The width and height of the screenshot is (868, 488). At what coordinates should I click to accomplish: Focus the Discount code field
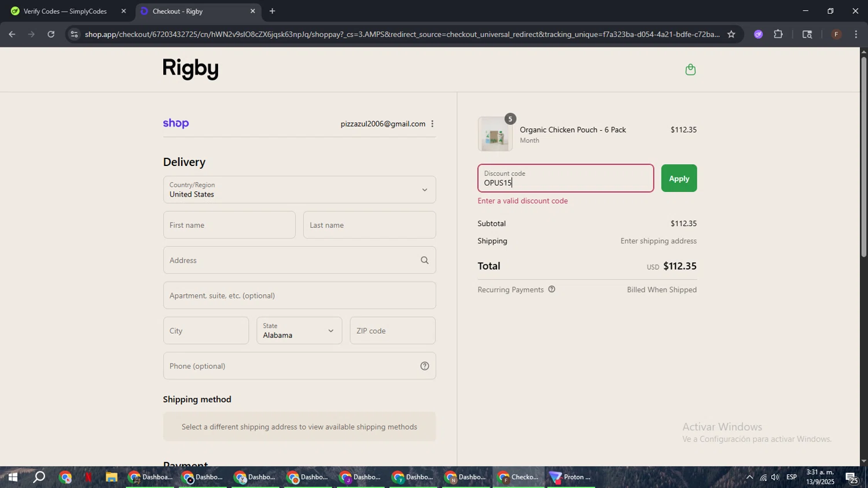click(x=565, y=178)
